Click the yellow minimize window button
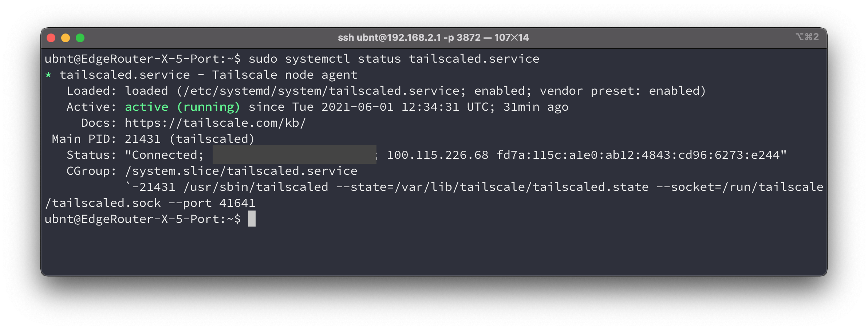The width and height of the screenshot is (868, 330). (66, 38)
